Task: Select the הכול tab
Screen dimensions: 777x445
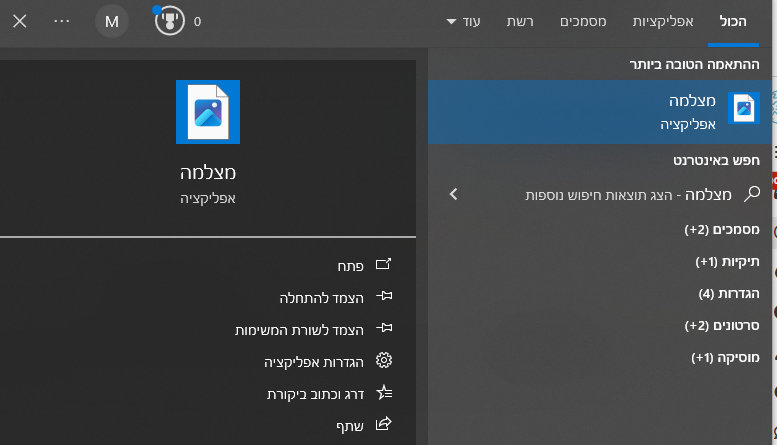Action: 733,21
